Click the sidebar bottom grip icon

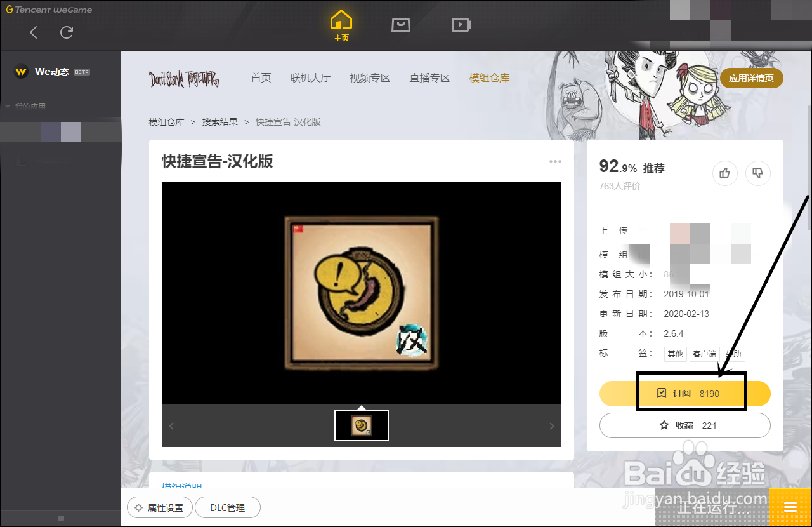click(x=61, y=518)
